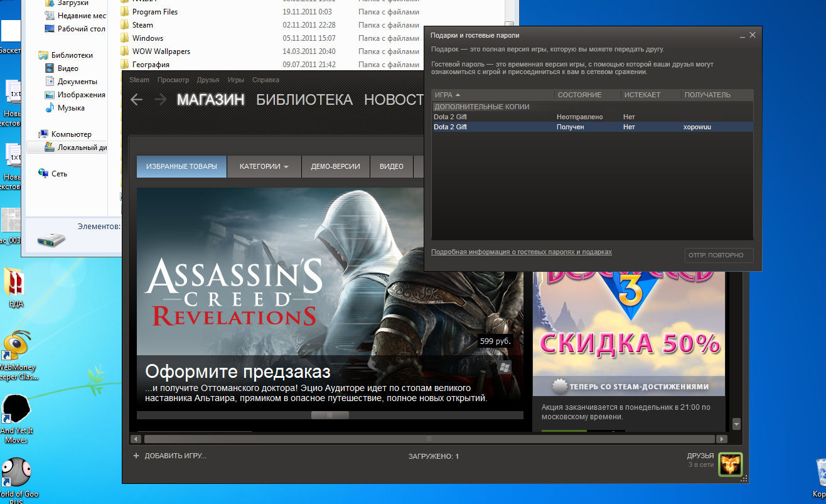This screenshot has width=826, height=504.
Task: Open the Игры menu
Action: pos(236,80)
